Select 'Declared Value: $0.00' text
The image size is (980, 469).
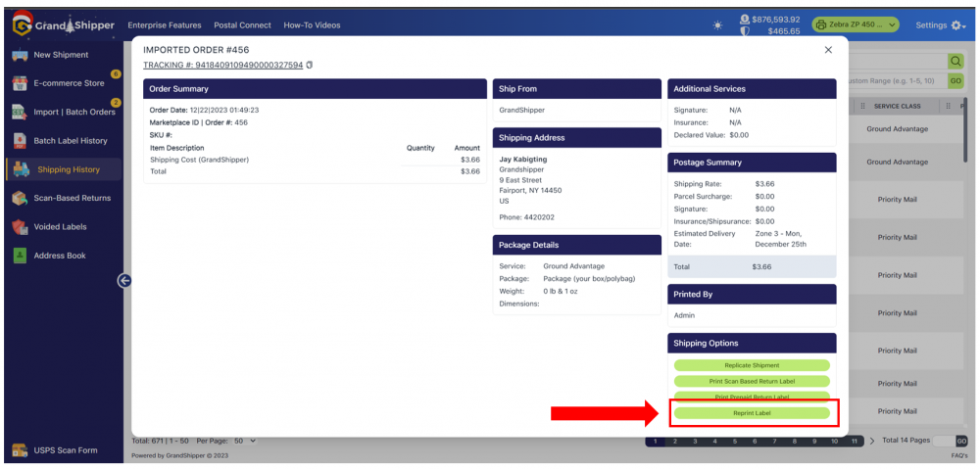pyautogui.click(x=711, y=135)
